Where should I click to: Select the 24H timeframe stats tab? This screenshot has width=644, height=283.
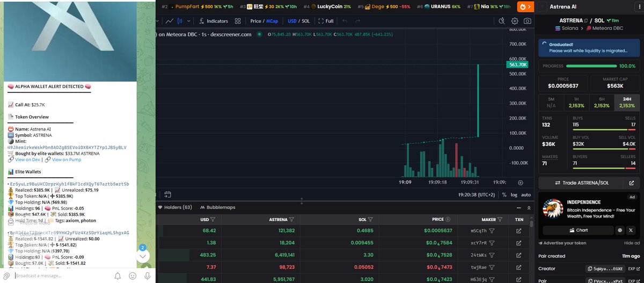coord(627,102)
